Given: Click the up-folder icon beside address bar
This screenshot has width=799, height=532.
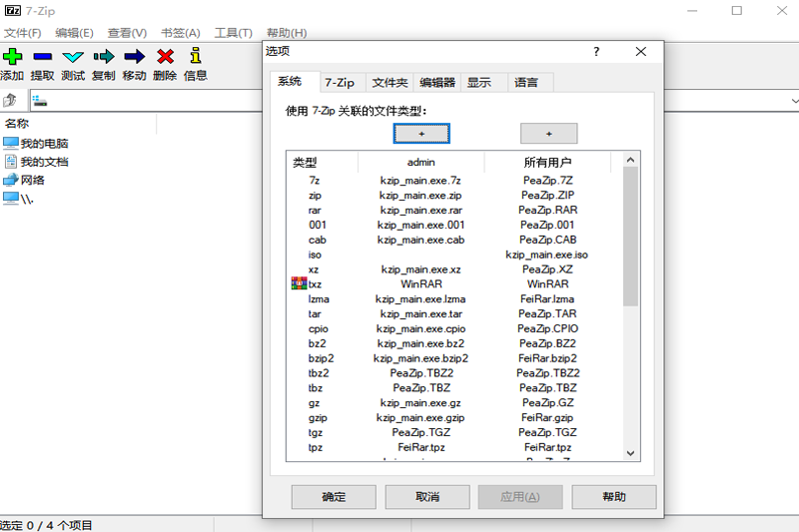Looking at the screenshot, I should [11, 101].
